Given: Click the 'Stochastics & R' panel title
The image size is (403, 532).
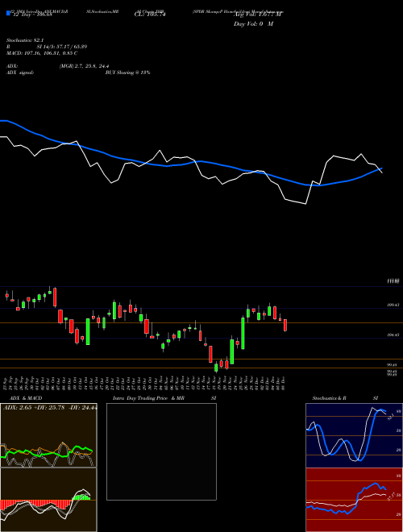Looking at the screenshot, I should point(329,398).
